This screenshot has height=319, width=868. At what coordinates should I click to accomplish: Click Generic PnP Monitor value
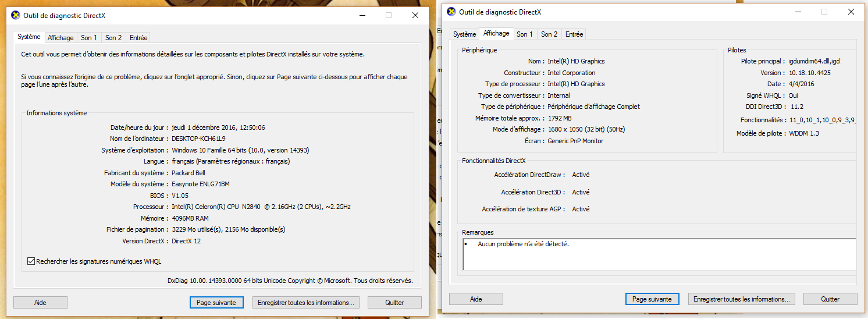tap(575, 141)
